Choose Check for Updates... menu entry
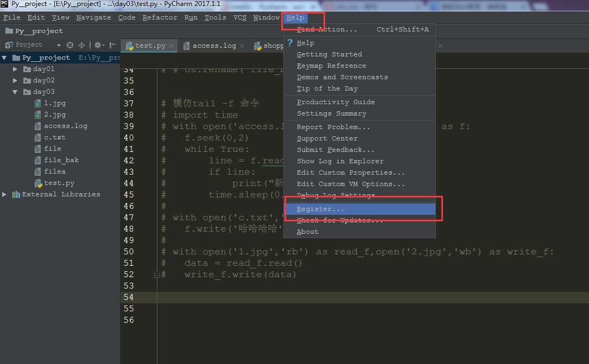The image size is (589, 364). (340, 220)
